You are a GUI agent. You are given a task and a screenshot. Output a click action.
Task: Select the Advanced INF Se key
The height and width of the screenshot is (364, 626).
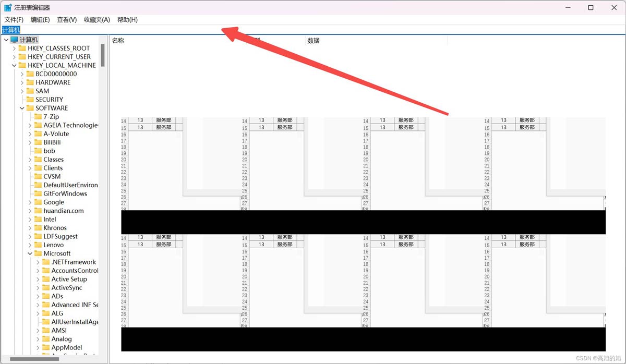click(x=75, y=305)
